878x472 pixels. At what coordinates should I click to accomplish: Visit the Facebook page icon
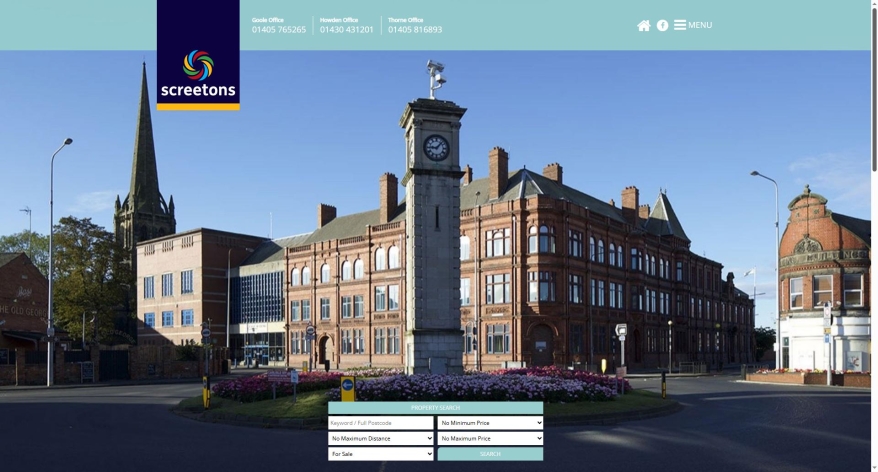tap(662, 25)
